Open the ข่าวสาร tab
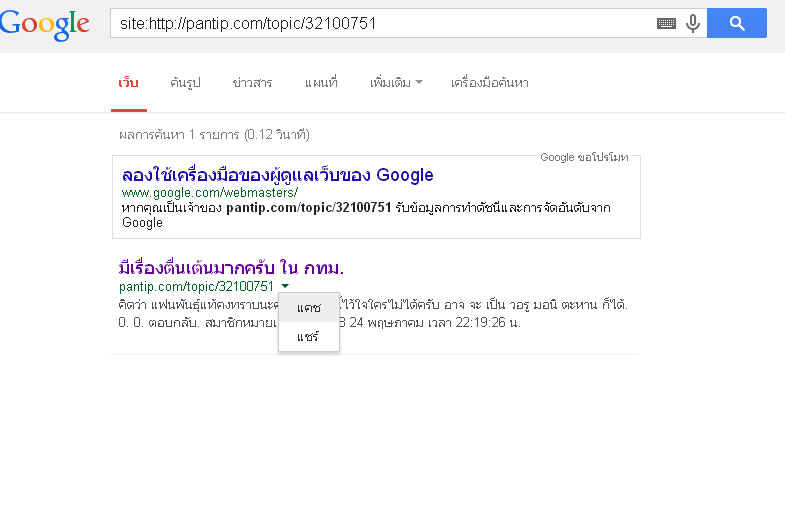 click(x=252, y=83)
